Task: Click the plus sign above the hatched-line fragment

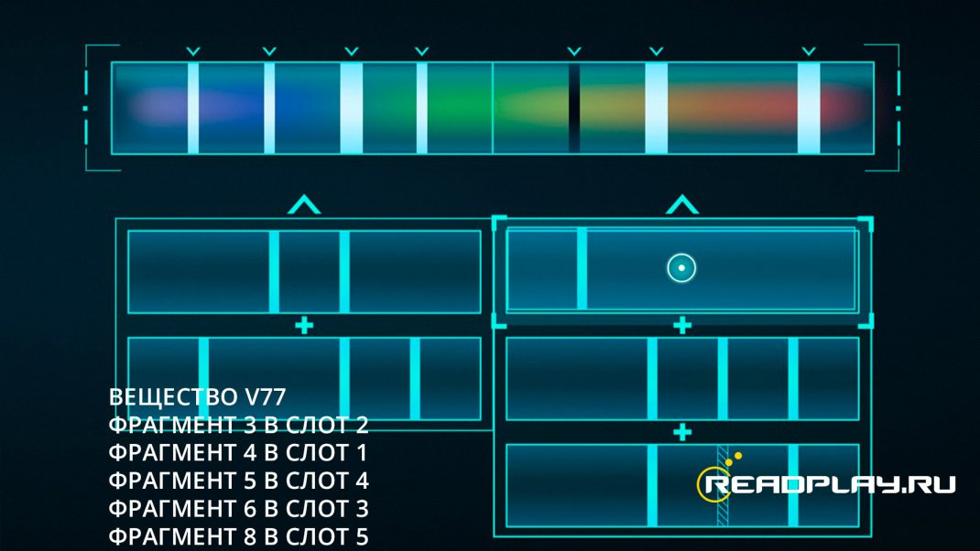Action: [682, 432]
